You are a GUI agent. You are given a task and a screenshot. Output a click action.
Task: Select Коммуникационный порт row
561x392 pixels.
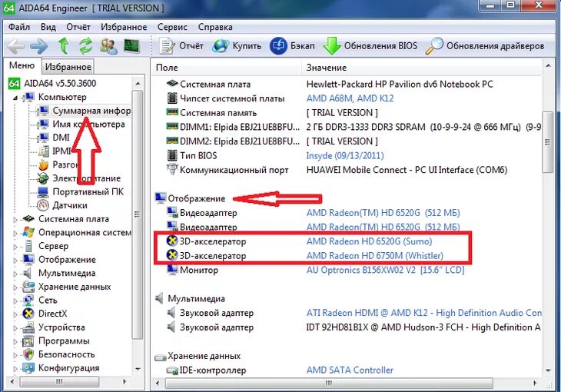347,170
